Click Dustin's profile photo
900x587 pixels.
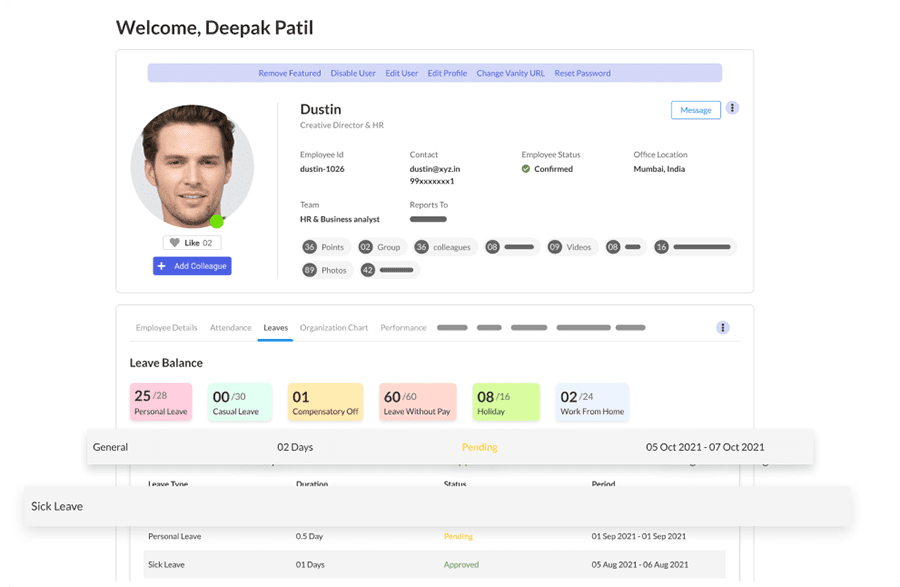click(192, 166)
